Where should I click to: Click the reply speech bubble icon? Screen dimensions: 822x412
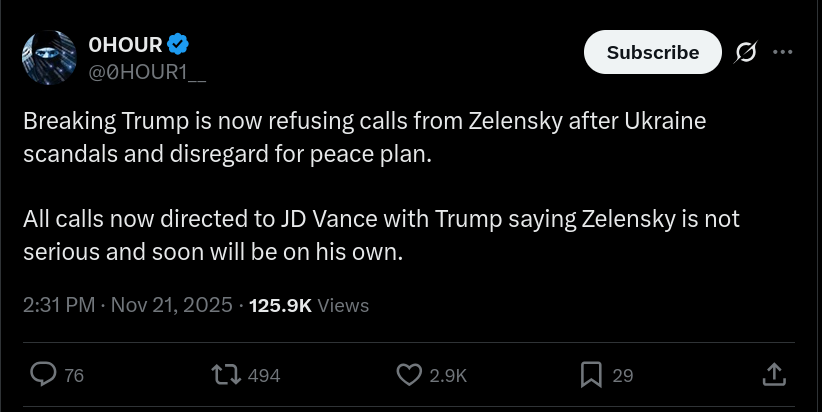pos(43,375)
